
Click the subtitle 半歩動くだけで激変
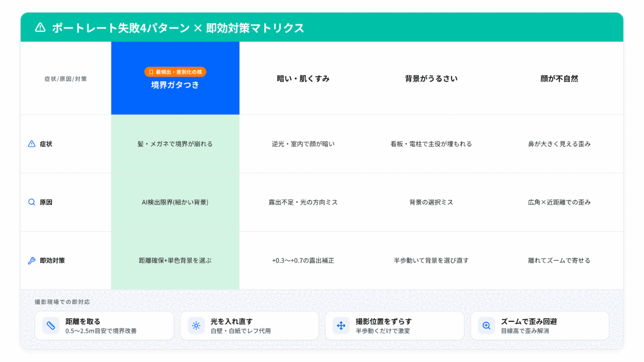383,331
